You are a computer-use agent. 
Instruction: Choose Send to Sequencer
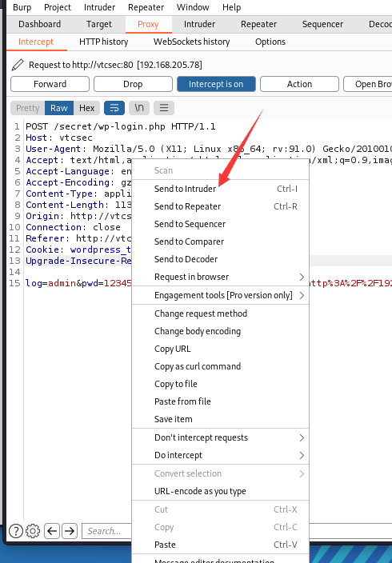[220, 224]
